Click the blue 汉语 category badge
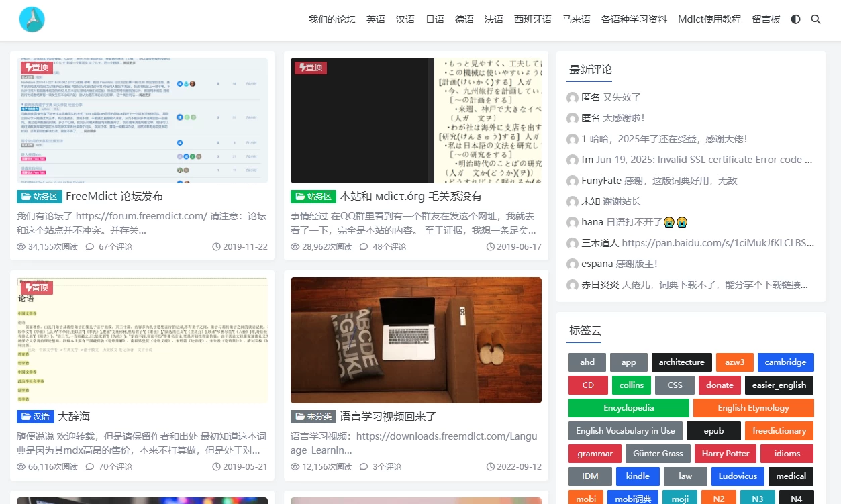 pos(35,417)
